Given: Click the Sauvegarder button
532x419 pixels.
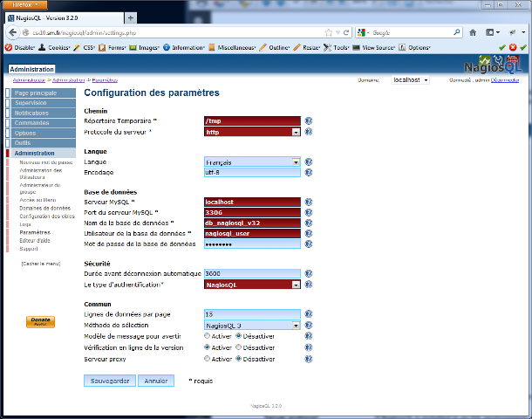Looking at the screenshot, I should 110,381.
